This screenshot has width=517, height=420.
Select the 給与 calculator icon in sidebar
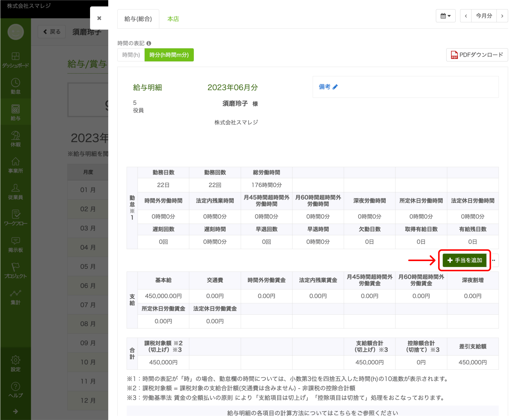click(15, 113)
